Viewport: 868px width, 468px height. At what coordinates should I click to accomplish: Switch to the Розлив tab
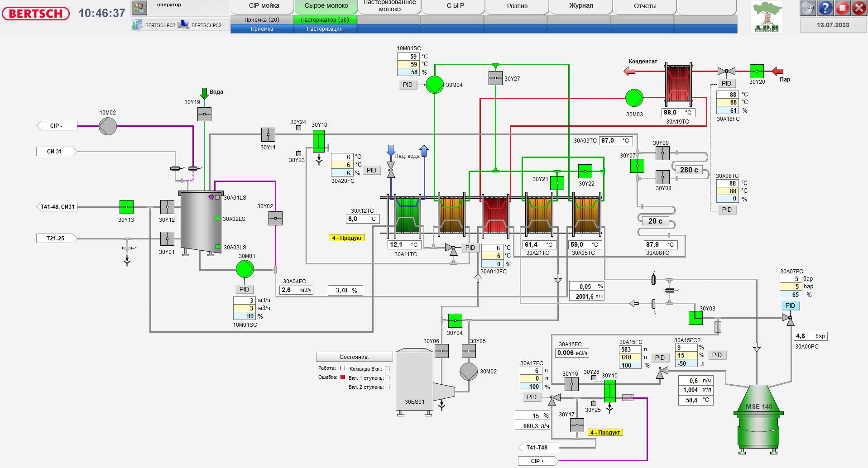tap(517, 6)
